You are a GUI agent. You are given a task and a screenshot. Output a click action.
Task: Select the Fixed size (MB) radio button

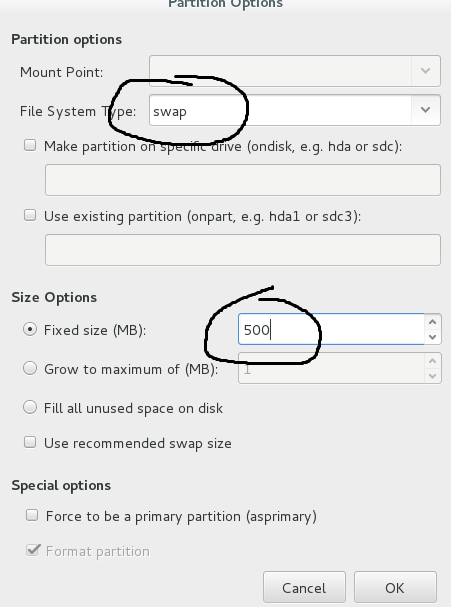coord(30,329)
